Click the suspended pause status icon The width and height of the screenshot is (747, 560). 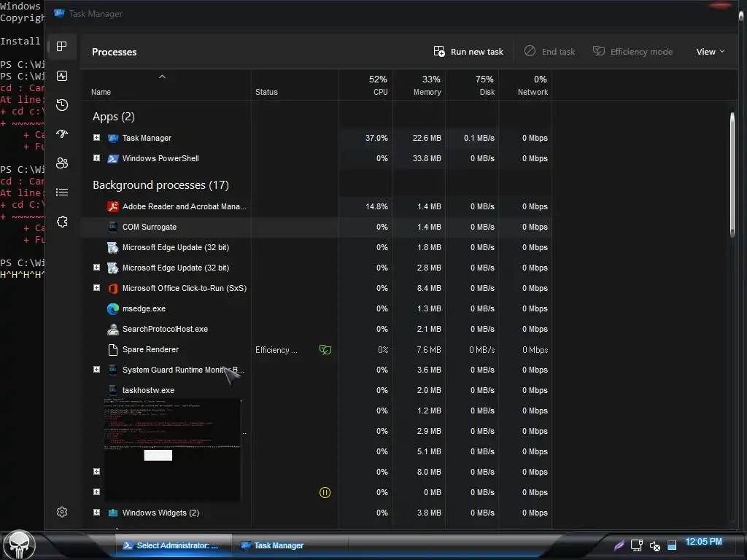point(325,492)
